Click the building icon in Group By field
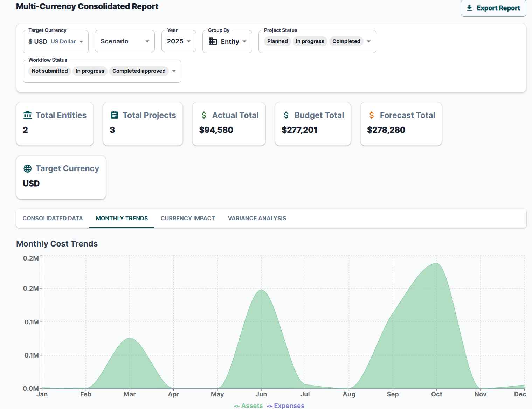 click(212, 41)
